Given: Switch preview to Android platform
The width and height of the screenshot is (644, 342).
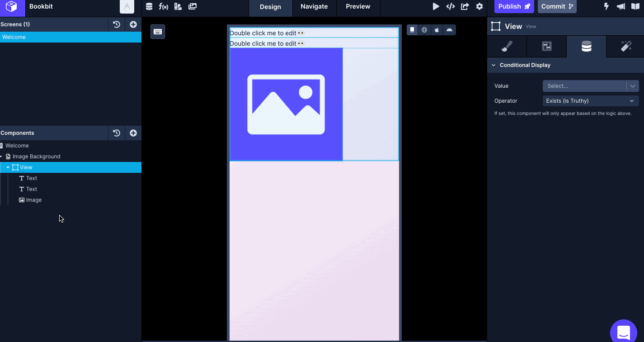Looking at the screenshot, I should (x=449, y=30).
